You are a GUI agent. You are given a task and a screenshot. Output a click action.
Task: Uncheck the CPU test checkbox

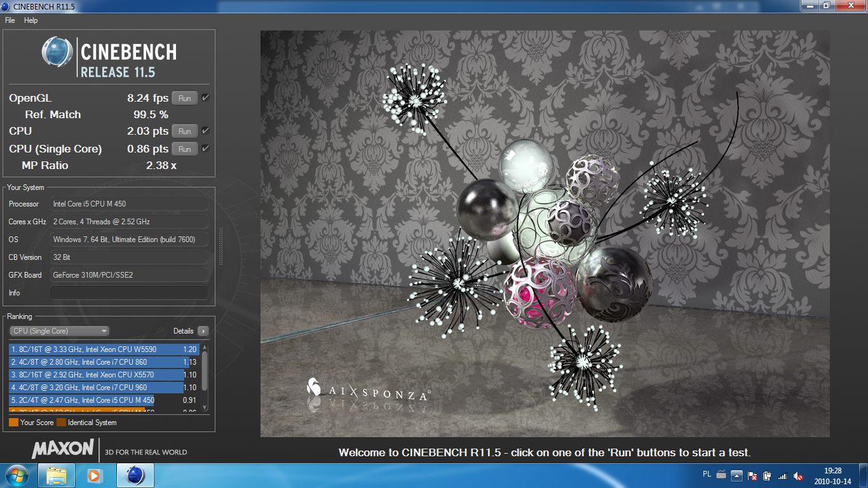coord(205,131)
